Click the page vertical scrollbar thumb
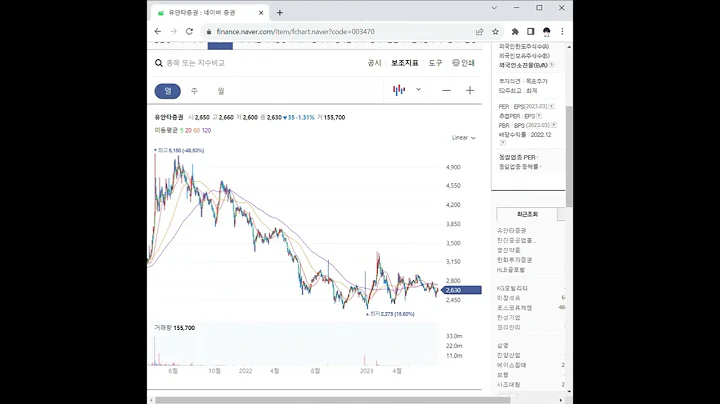Screen dimensions: 720x404 569,156
